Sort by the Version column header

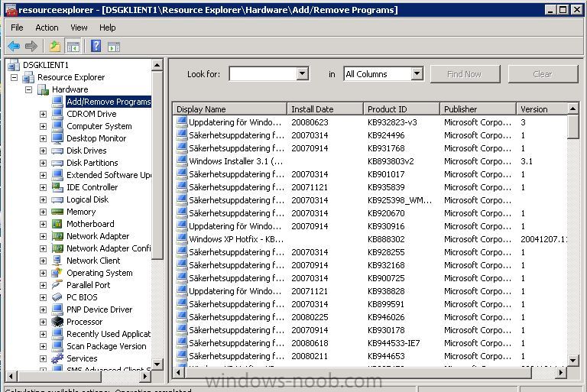pyautogui.click(x=541, y=109)
